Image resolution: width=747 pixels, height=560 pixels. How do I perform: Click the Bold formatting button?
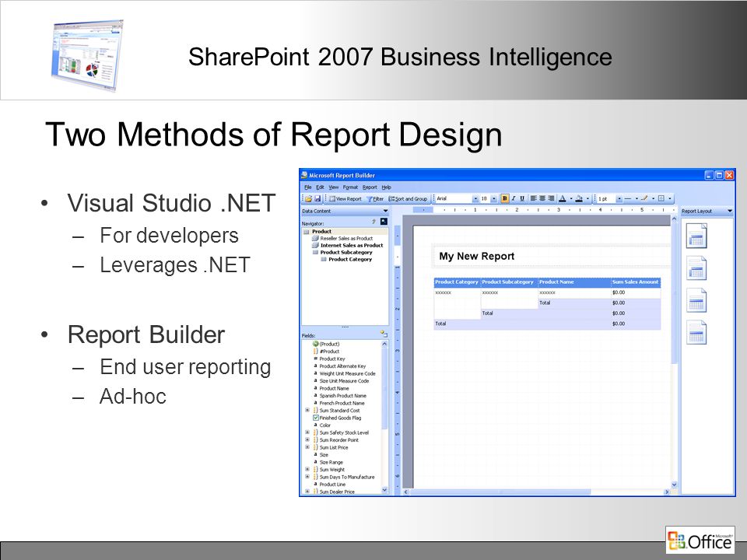point(504,198)
